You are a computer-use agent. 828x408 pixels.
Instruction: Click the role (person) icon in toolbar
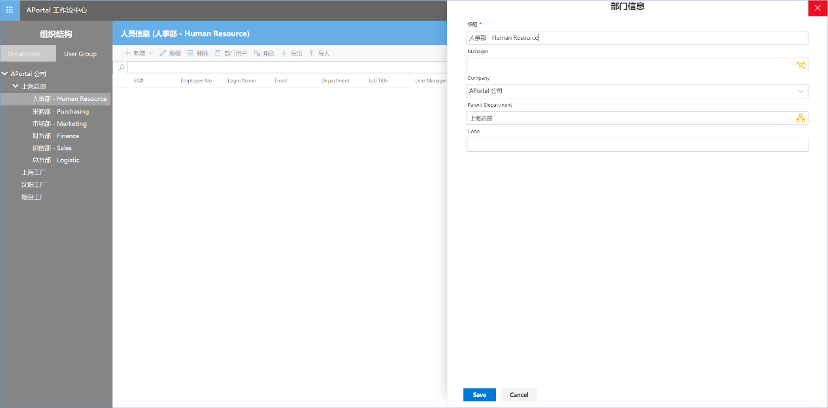tap(257, 53)
